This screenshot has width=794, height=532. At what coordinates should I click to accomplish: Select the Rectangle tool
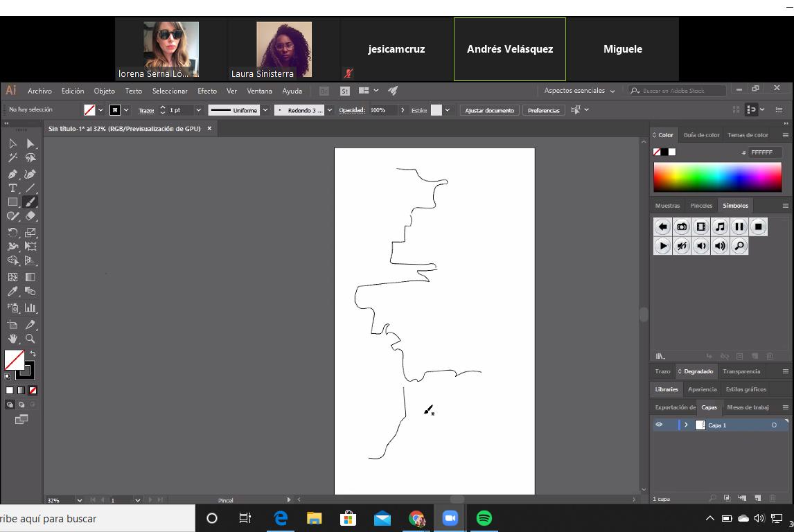[x=12, y=202]
